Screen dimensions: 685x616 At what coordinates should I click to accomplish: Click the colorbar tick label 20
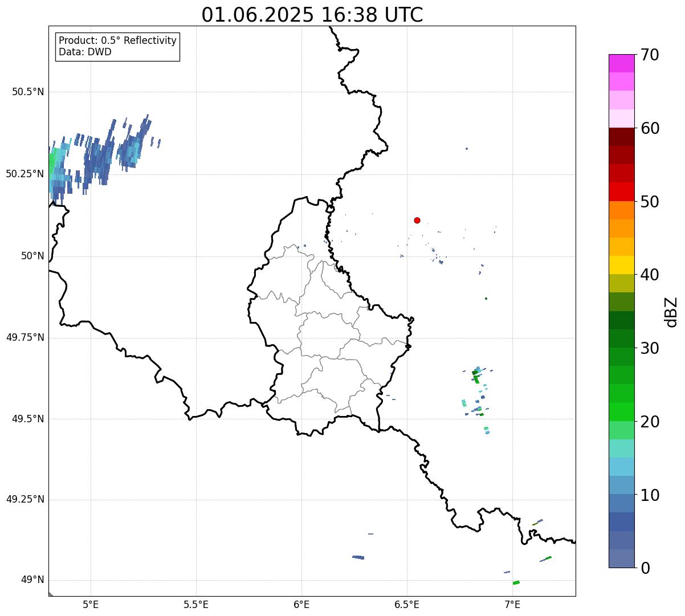650,422
